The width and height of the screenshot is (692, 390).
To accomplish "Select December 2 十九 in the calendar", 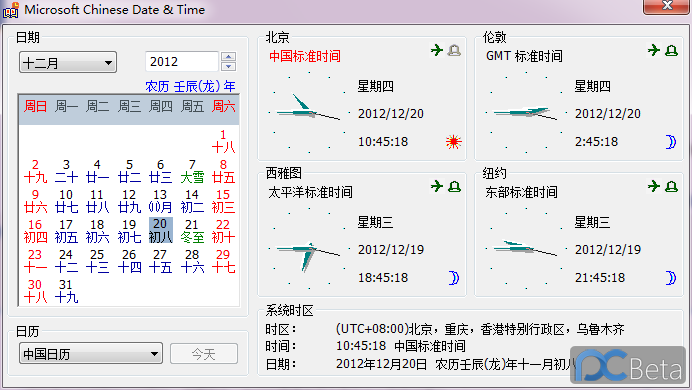I will point(35,171).
